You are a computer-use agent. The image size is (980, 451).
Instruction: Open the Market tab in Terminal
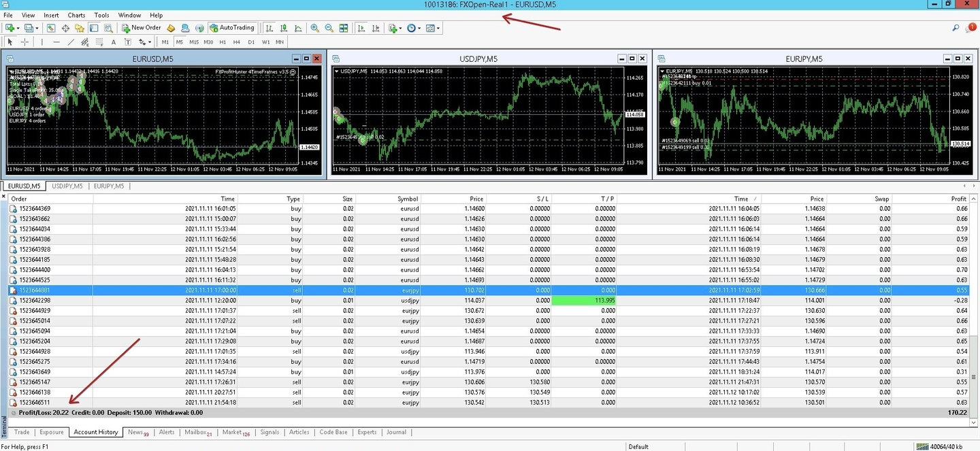(236, 432)
